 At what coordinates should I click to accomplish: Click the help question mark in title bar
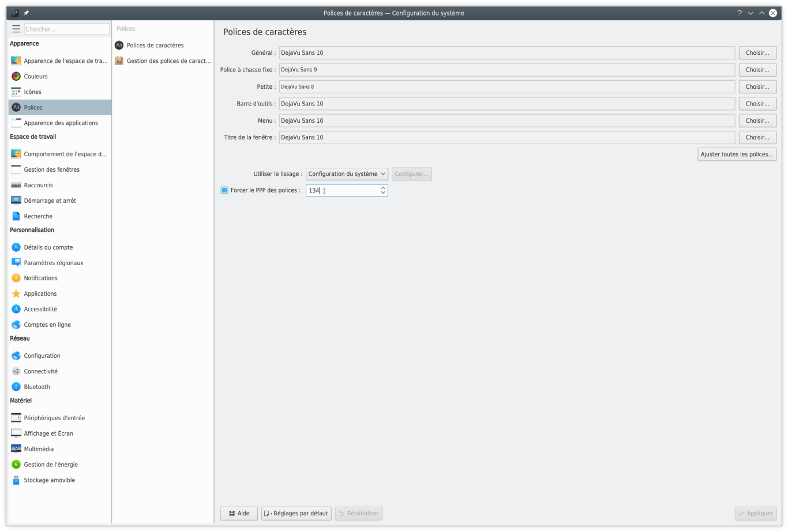click(740, 13)
